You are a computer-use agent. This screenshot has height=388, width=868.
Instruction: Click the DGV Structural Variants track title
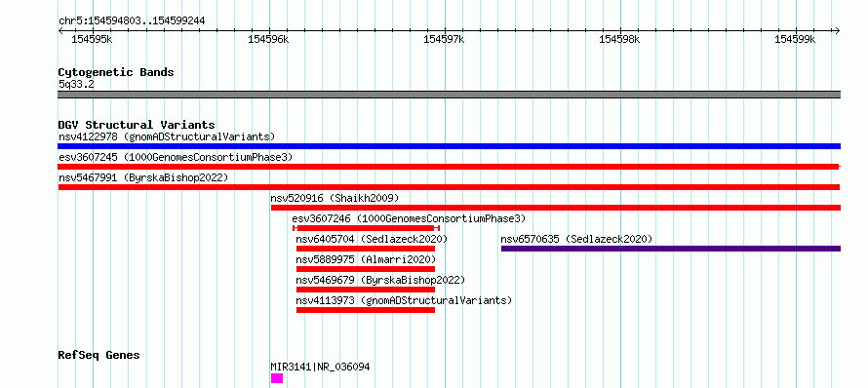[137, 125]
